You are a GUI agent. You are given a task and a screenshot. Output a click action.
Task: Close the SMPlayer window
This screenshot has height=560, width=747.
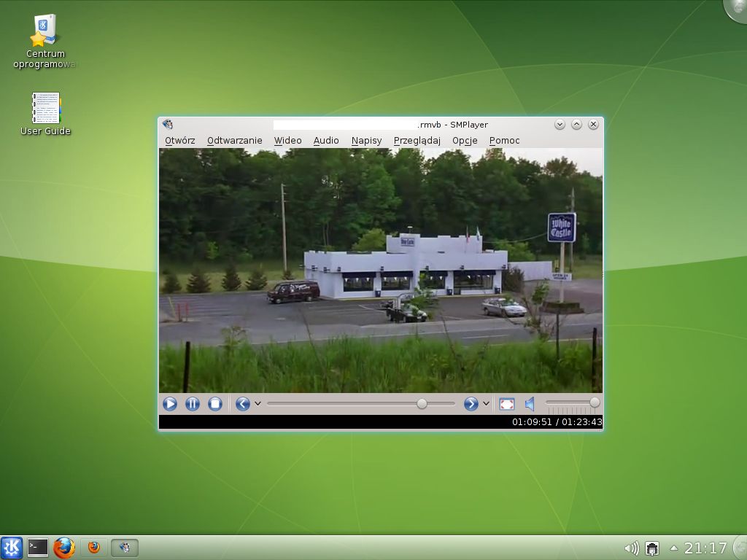593,124
